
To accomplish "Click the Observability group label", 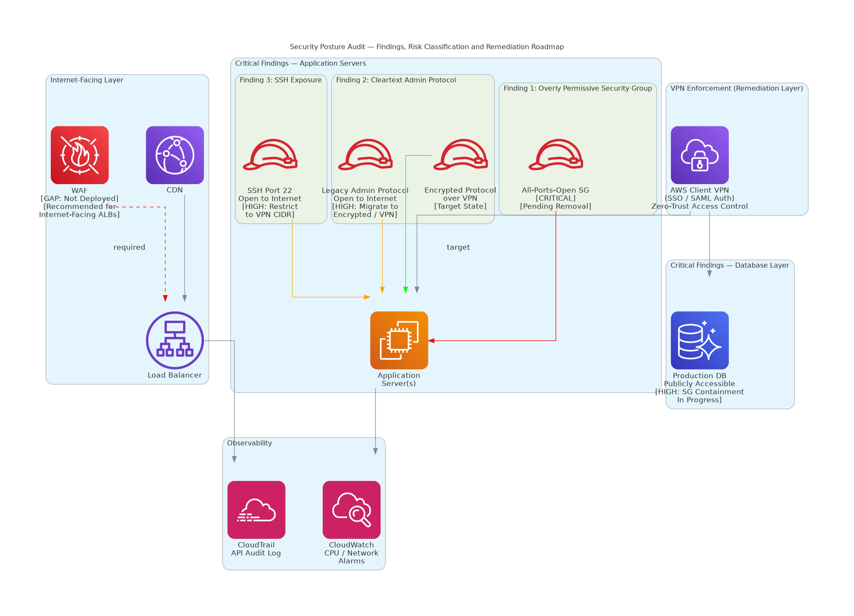I will click(x=250, y=443).
